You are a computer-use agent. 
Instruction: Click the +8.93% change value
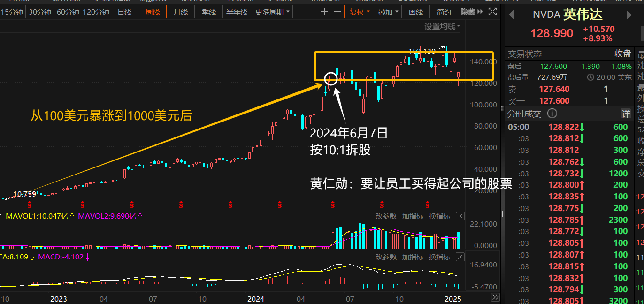(598, 38)
